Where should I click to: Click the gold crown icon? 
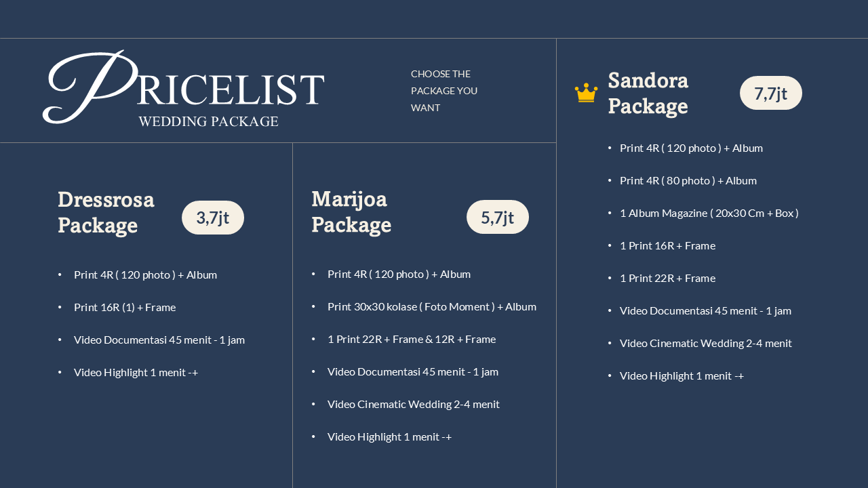(x=586, y=93)
